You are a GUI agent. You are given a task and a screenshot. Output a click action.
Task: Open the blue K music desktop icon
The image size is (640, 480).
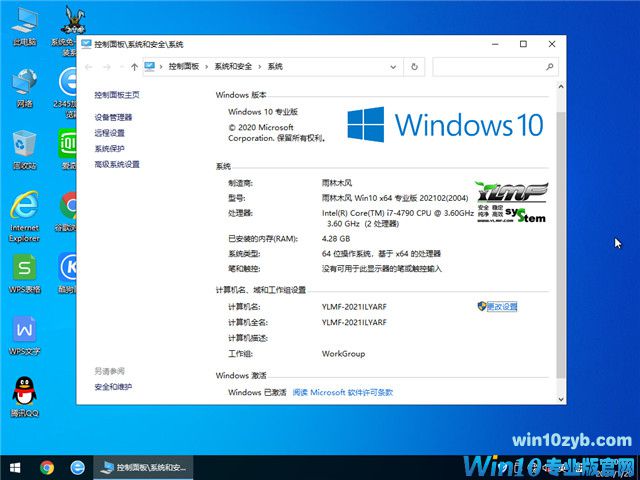68,273
